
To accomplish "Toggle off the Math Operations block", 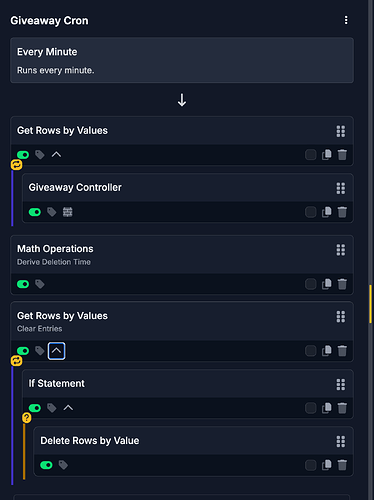I will click(23, 284).
